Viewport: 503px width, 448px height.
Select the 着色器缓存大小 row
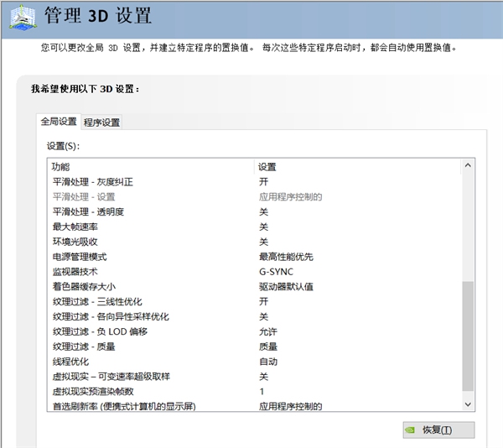coord(255,287)
